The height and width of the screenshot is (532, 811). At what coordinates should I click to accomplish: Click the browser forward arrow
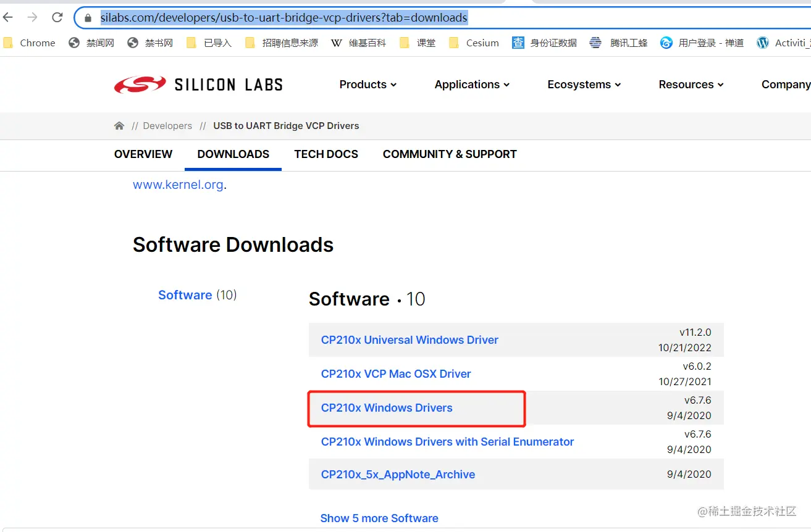pyautogui.click(x=32, y=17)
